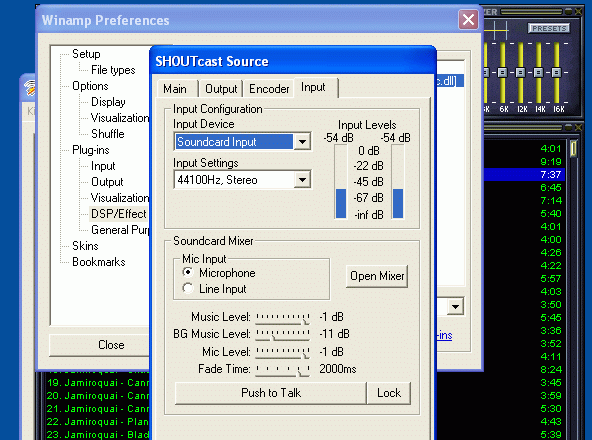Image resolution: width=592 pixels, height=440 pixels.
Task: Adjust the Music Level slider
Action: click(282, 318)
